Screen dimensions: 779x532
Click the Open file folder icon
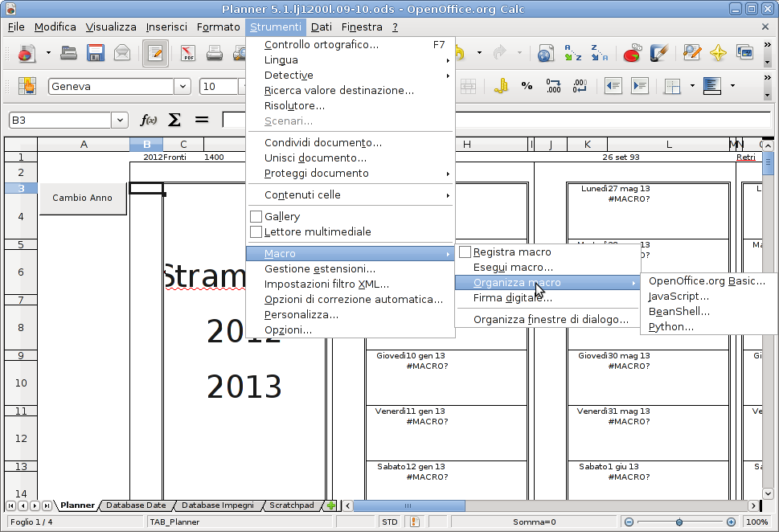68,53
